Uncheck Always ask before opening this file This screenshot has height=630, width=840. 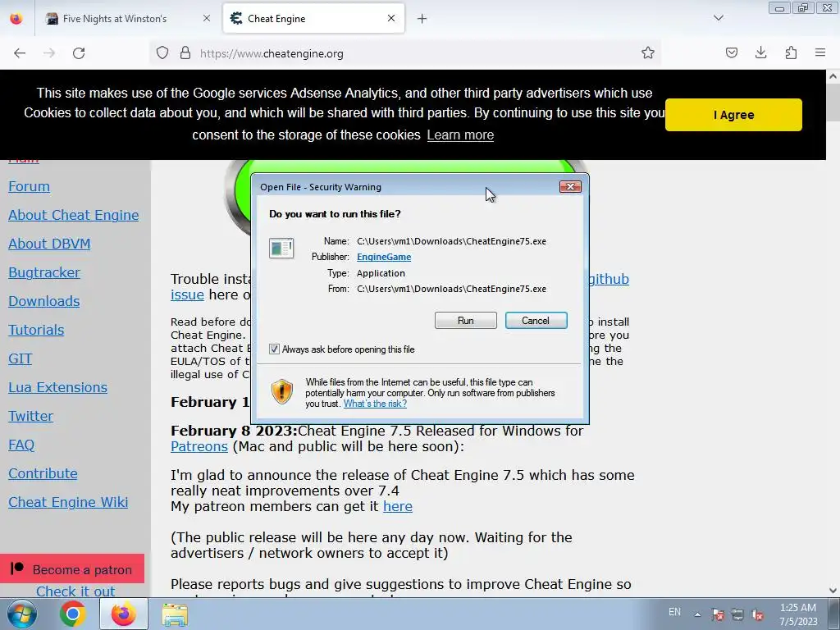click(x=274, y=349)
